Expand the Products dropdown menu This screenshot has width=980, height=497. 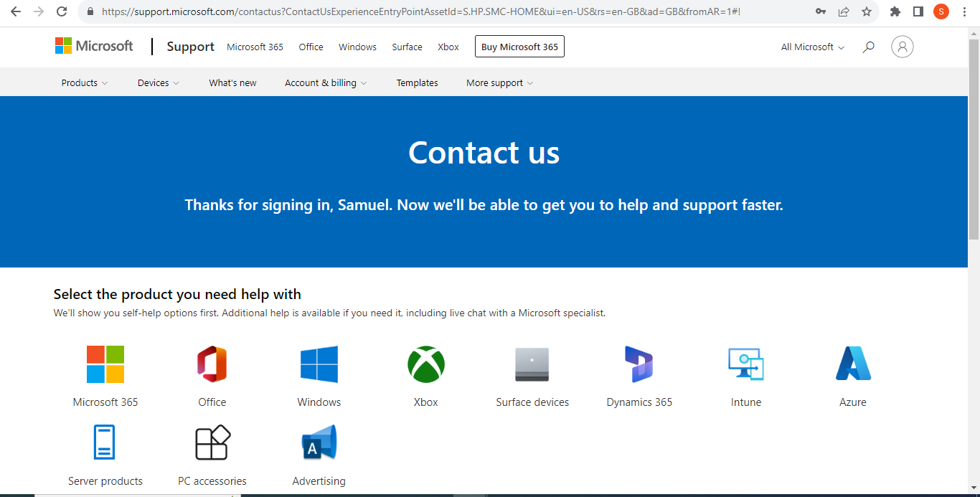pyautogui.click(x=85, y=83)
